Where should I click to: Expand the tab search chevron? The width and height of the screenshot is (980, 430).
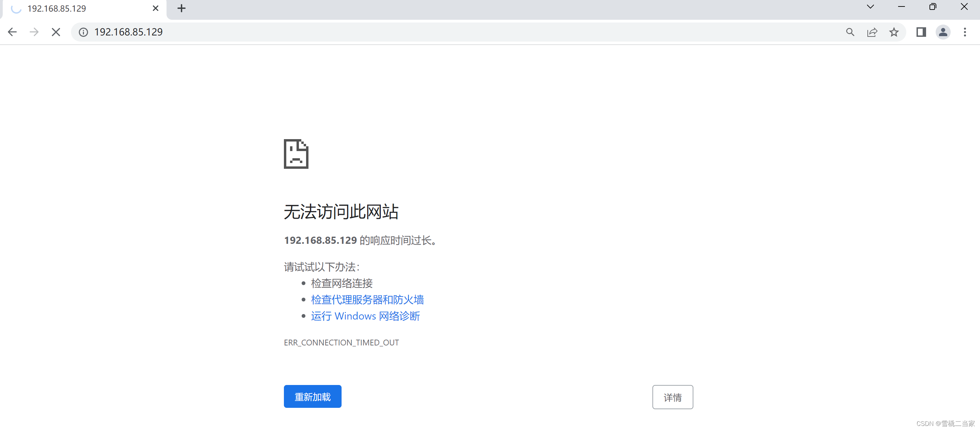click(x=870, y=7)
